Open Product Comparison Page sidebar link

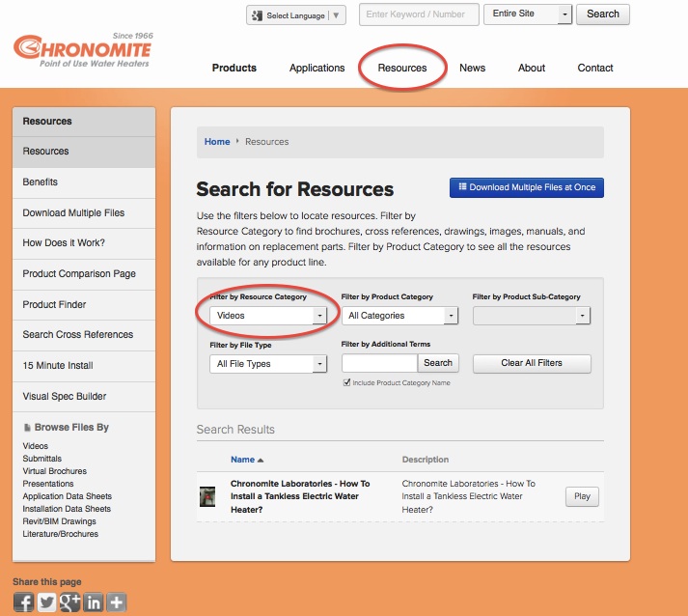(x=84, y=274)
